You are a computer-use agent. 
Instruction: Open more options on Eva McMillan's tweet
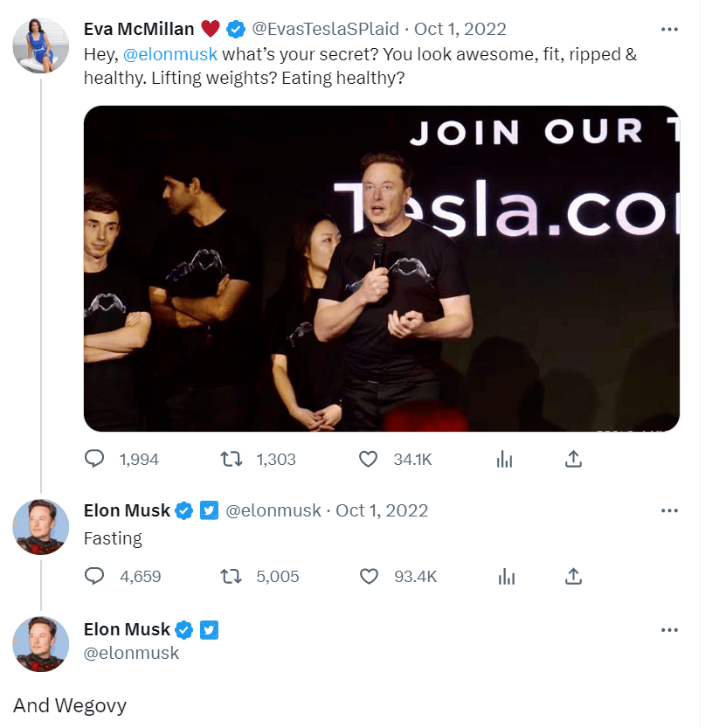tap(669, 29)
